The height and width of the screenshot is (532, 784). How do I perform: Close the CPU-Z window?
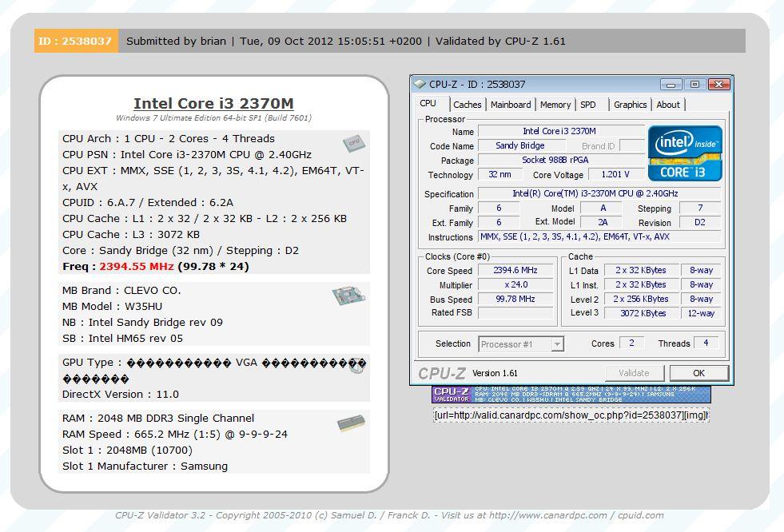click(x=719, y=85)
